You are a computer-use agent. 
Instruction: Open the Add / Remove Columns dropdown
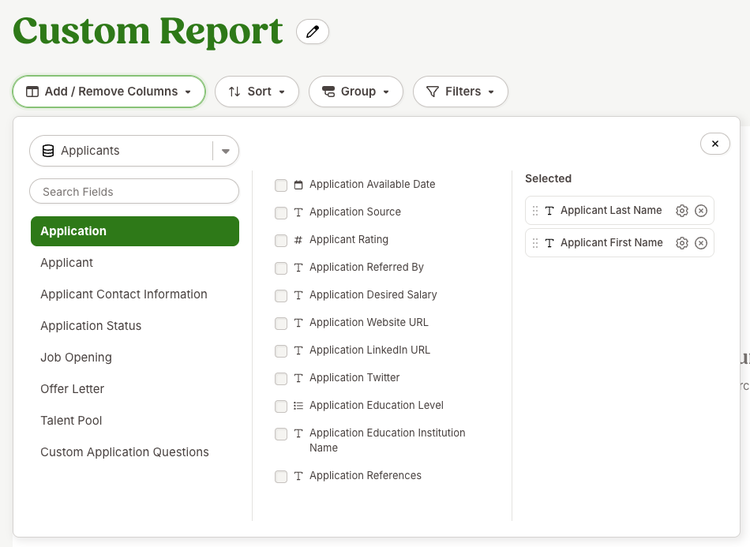pyautogui.click(x=109, y=91)
